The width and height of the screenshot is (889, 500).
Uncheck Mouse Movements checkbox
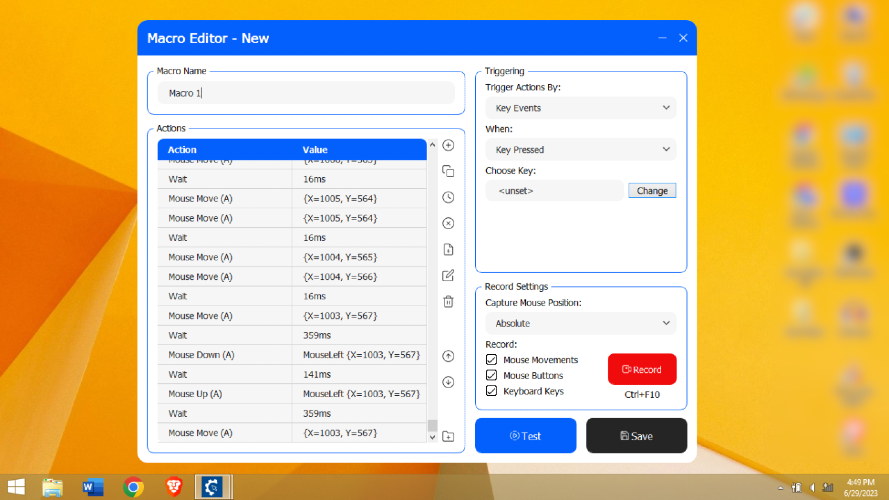pos(492,359)
